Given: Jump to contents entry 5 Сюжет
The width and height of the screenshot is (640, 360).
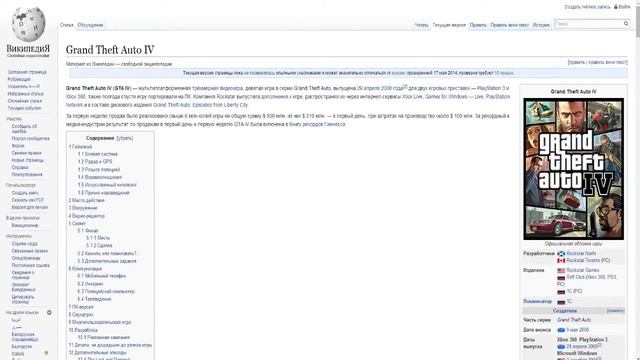Looking at the screenshot, I should [77, 224].
